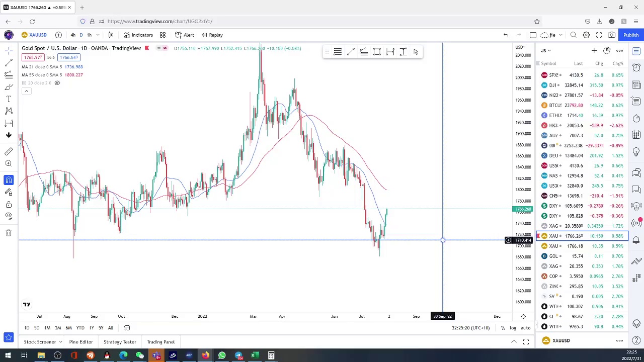Open the Strategy Tester tab
This screenshot has width=644, height=362.
[120, 342]
